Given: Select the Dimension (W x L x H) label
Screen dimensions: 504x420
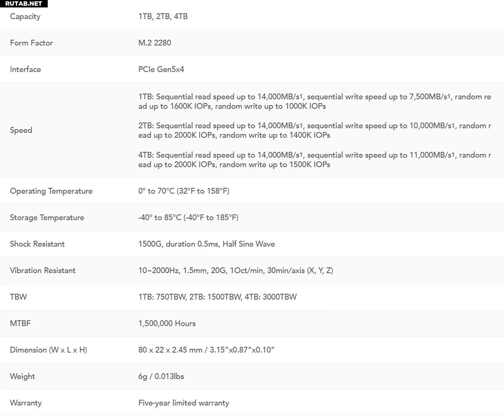Looking at the screenshot, I should 49,350.
